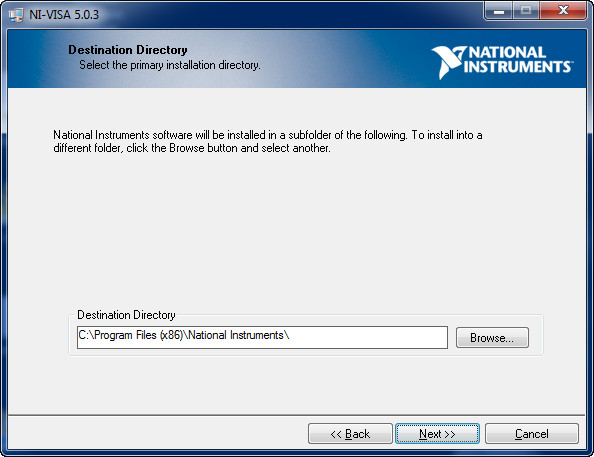Click the 'NI-VISA 5.0.3' title text
Screen dimensions: 594x457
[64, 15]
